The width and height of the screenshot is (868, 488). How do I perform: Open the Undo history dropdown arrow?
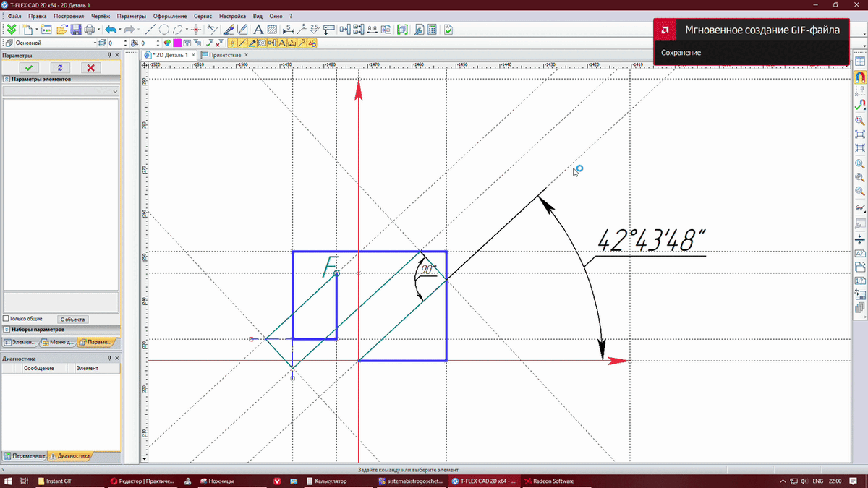(120, 30)
